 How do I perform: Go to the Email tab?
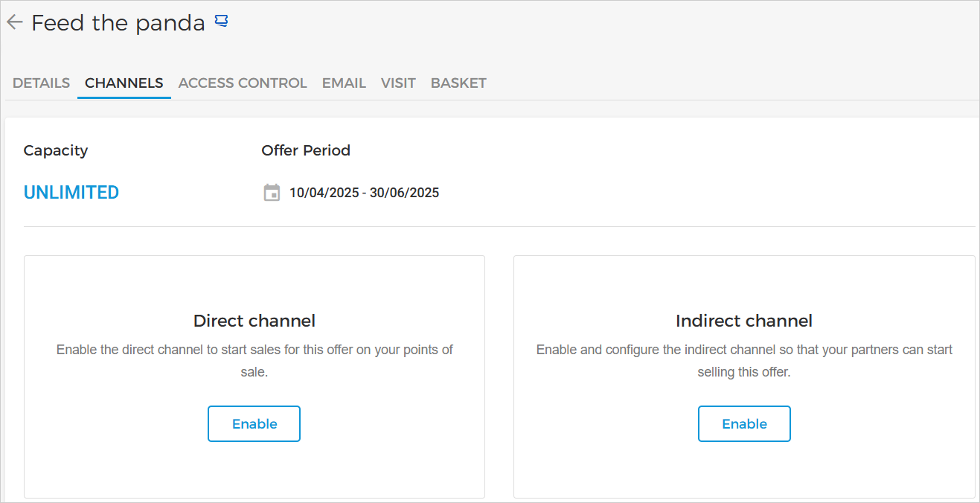[344, 83]
